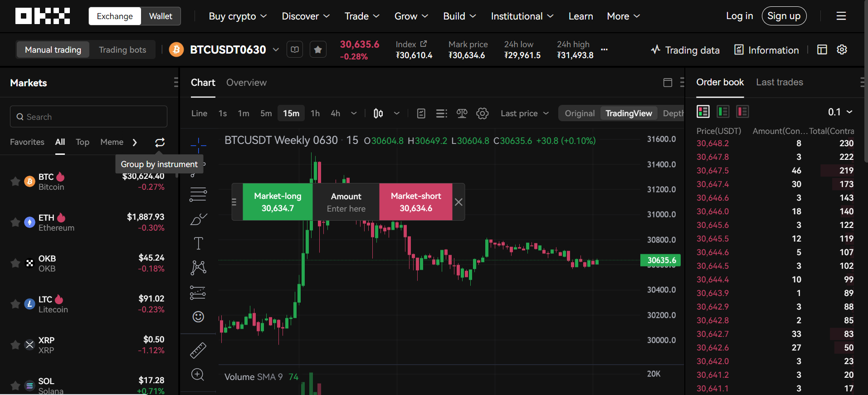Screen dimensions: 868x395
Task: Open the Overview tab
Action: (x=246, y=83)
